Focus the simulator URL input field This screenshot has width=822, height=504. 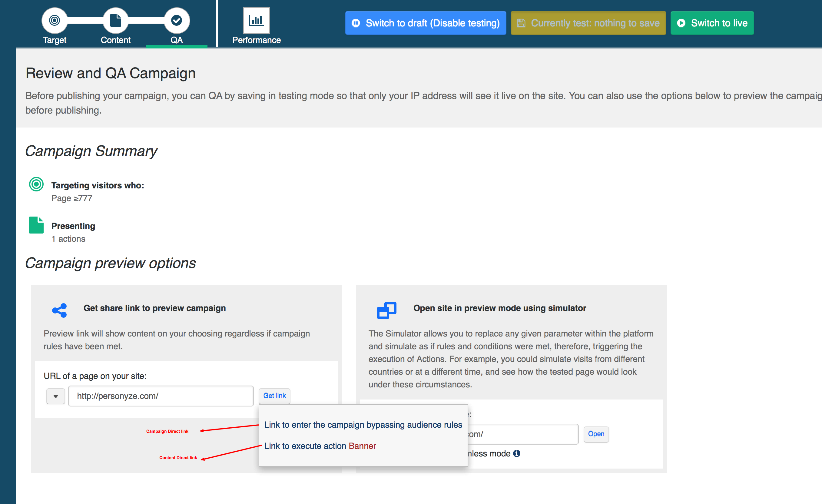pos(523,434)
